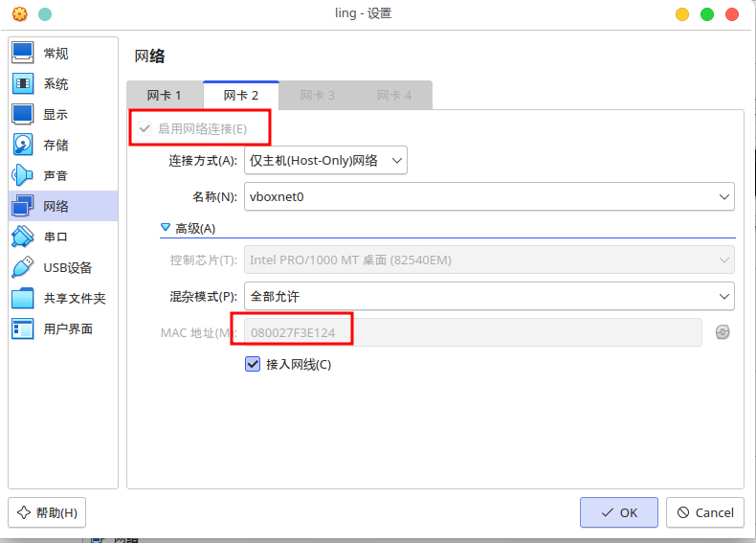Select the 网卡 2 tab
The height and width of the screenshot is (543, 756).
point(241,96)
